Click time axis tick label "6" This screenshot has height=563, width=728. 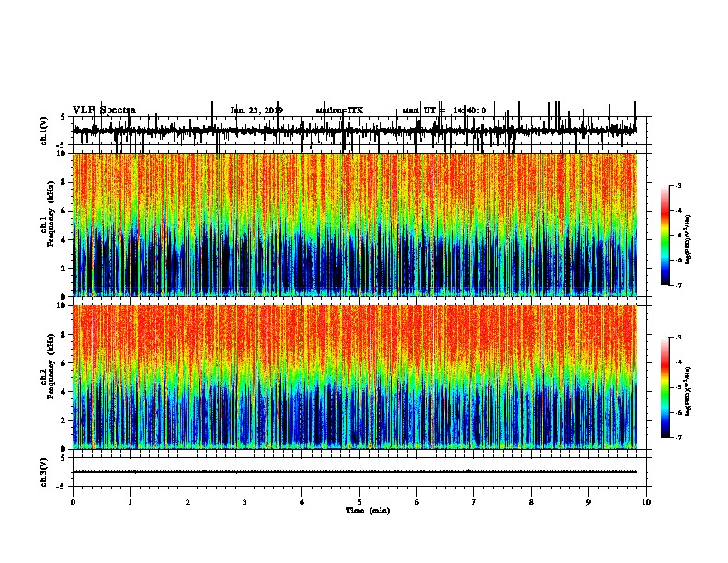417,502
